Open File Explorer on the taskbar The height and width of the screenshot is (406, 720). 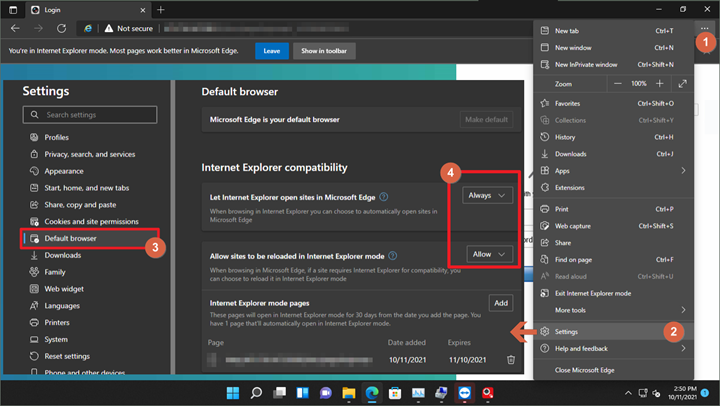click(x=349, y=393)
